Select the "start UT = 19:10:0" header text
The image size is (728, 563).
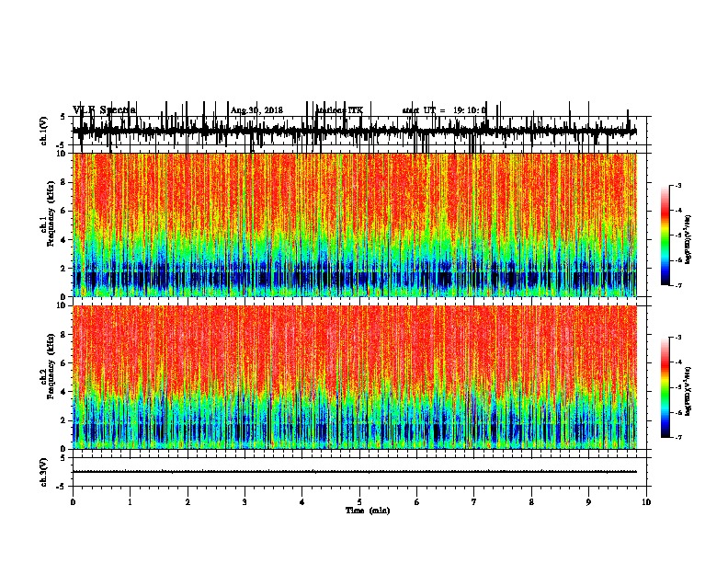444,110
